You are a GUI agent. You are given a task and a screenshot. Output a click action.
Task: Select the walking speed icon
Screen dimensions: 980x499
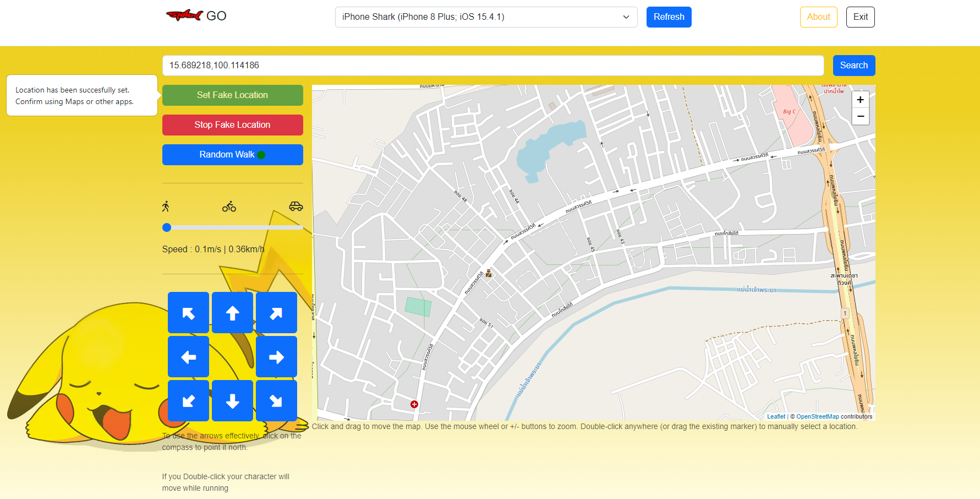point(166,206)
